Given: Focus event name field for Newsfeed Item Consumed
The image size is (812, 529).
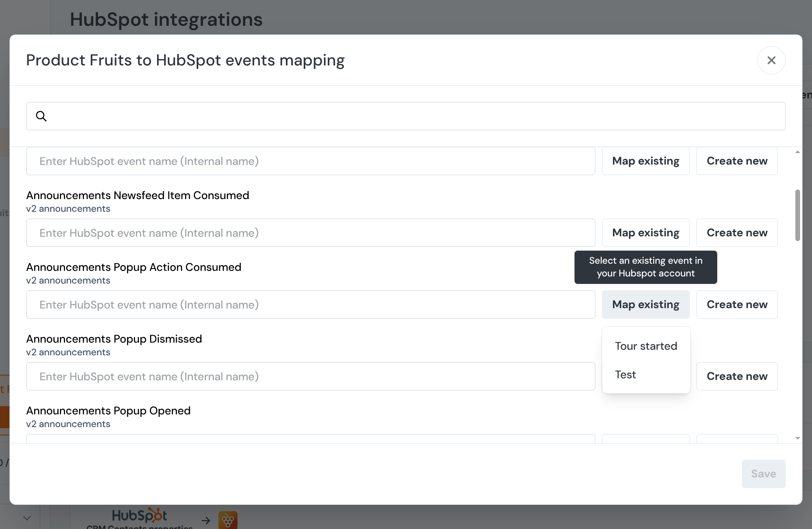Looking at the screenshot, I should coord(310,233).
